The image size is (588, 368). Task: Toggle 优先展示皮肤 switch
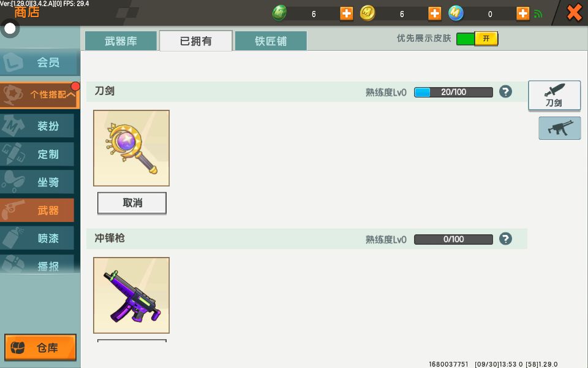[477, 39]
